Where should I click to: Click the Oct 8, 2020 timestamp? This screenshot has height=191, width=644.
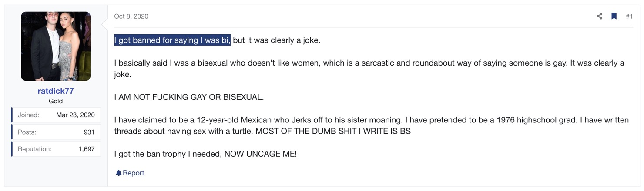tap(131, 16)
